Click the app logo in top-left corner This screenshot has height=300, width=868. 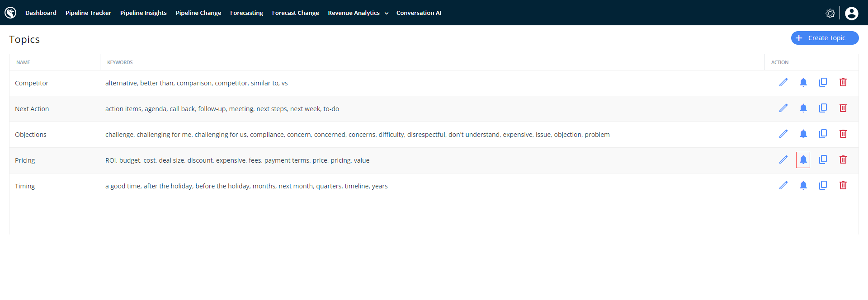point(10,13)
